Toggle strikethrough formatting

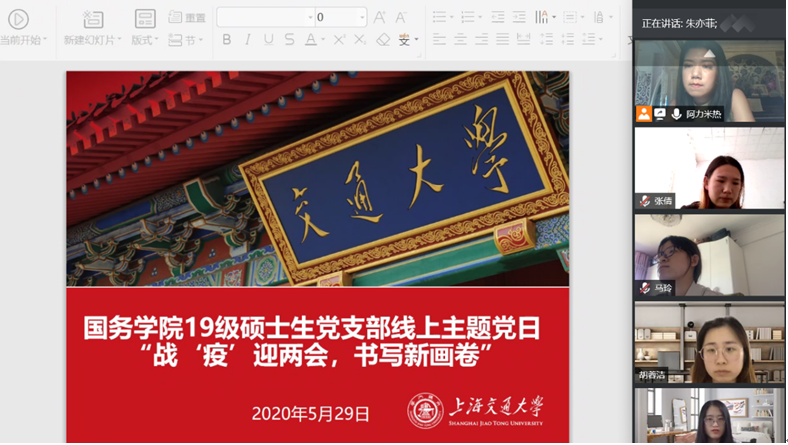[289, 40]
